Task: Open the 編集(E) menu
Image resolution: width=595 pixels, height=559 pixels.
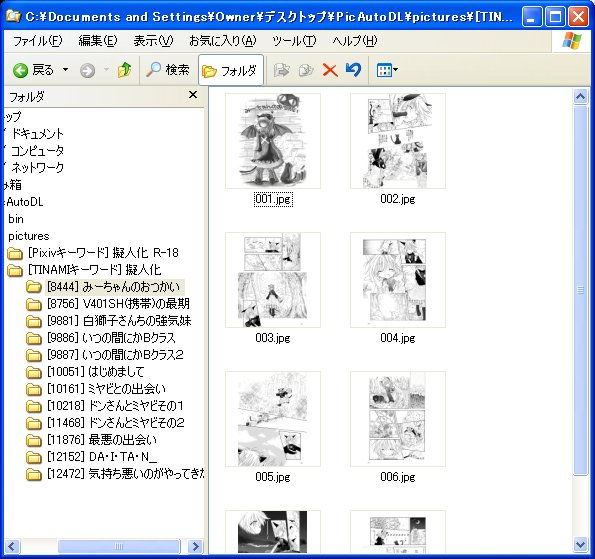Action: tap(98, 41)
